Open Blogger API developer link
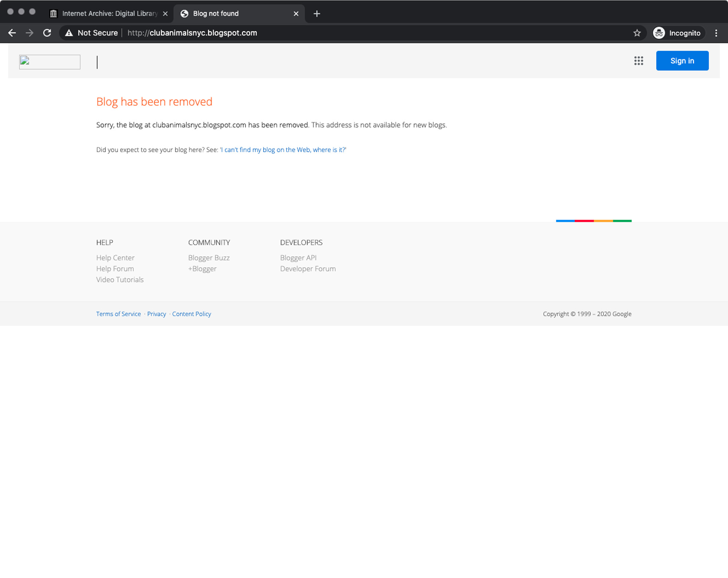The height and width of the screenshot is (578, 728). tap(298, 258)
